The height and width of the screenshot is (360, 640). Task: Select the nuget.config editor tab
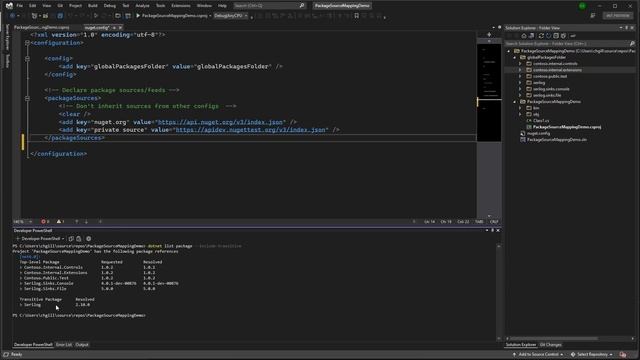[x=98, y=27]
